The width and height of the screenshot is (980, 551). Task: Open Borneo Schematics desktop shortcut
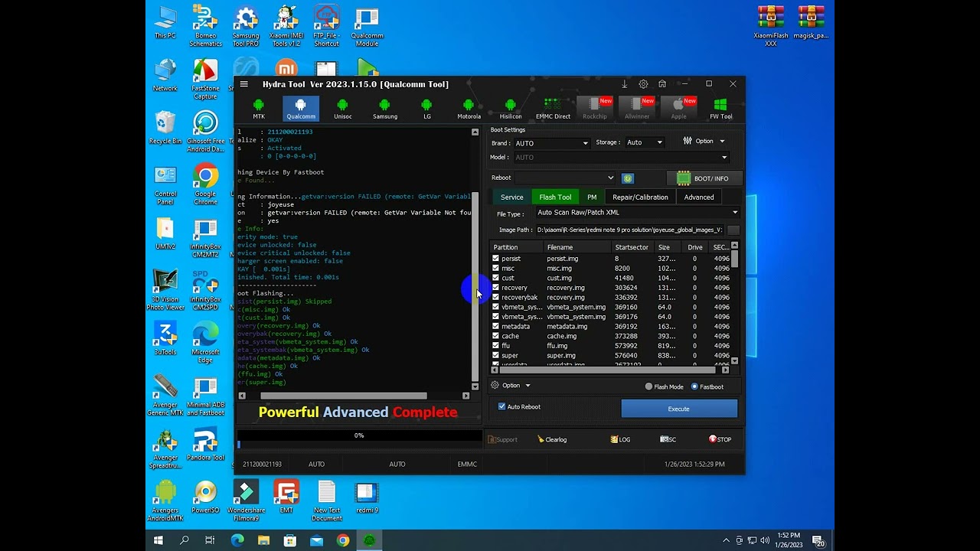coord(205,26)
